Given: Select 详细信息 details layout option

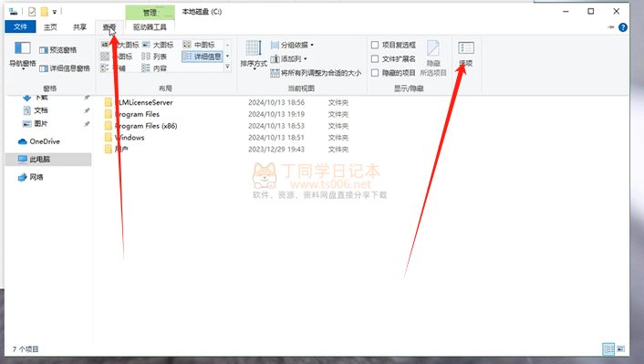Looking at the screenshot, I should tap(203, 57).
